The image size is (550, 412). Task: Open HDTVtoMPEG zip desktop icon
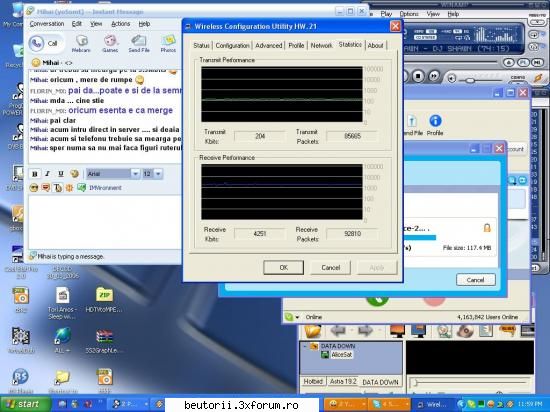pyautogui.click(x=104, y=299)
